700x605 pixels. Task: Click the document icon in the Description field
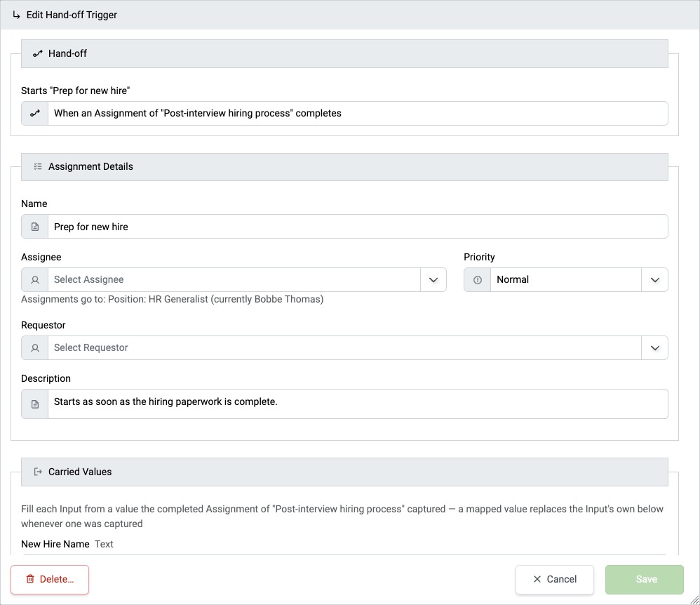tap(35, 404)
